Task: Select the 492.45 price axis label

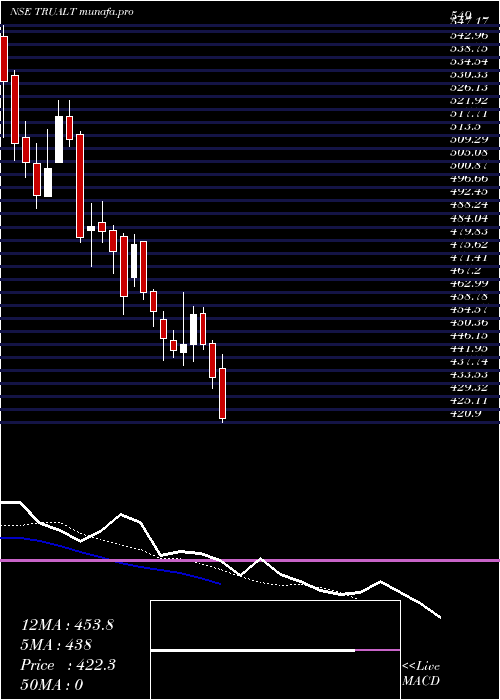Action: [469, 192]
